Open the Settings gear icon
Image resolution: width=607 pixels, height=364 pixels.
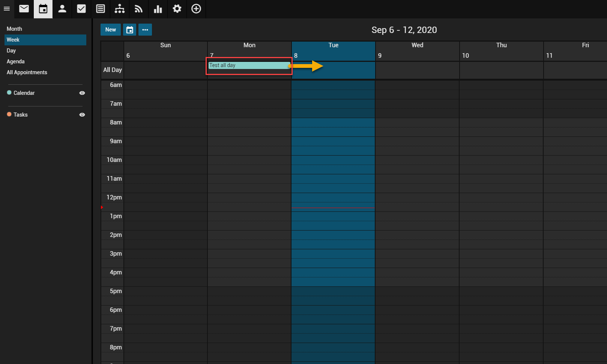[177, 9]
